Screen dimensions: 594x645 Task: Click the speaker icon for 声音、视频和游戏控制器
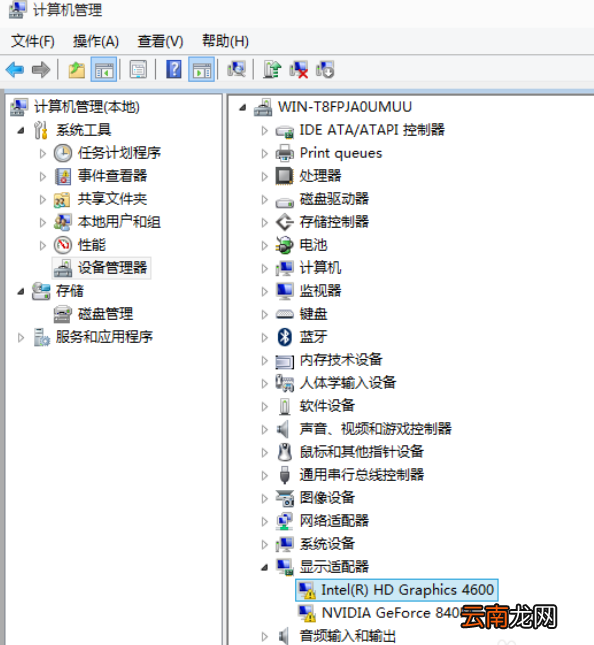(283, 429)
